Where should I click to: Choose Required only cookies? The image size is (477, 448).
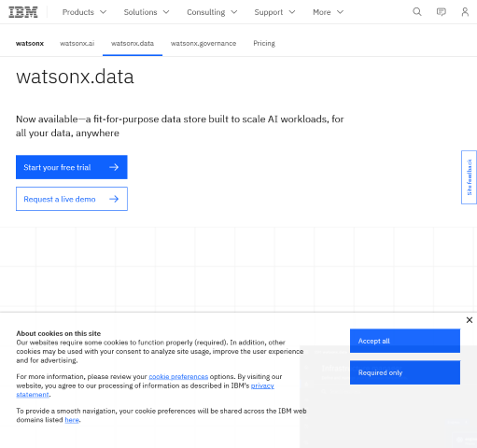click(x=405, y=372)
